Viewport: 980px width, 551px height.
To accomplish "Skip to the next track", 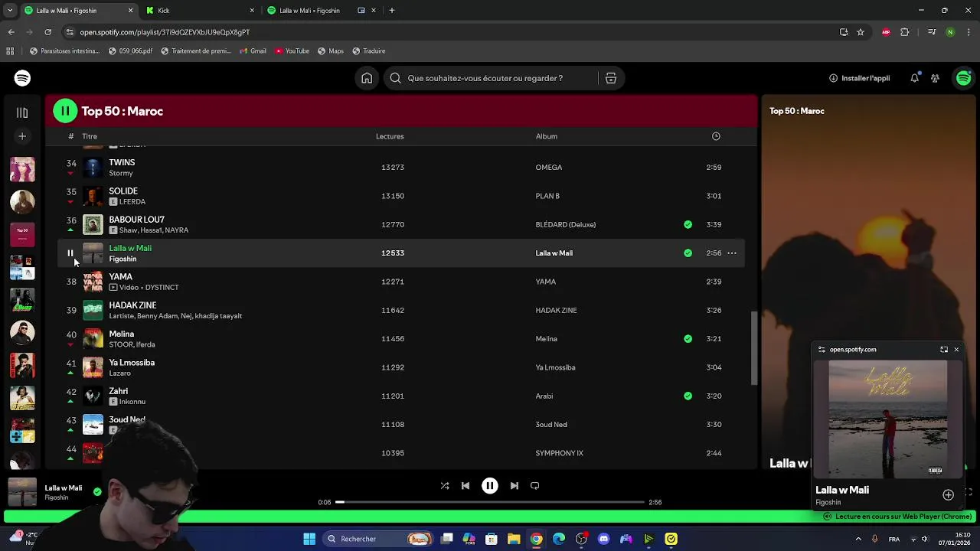I will click(x=514, y=486).
